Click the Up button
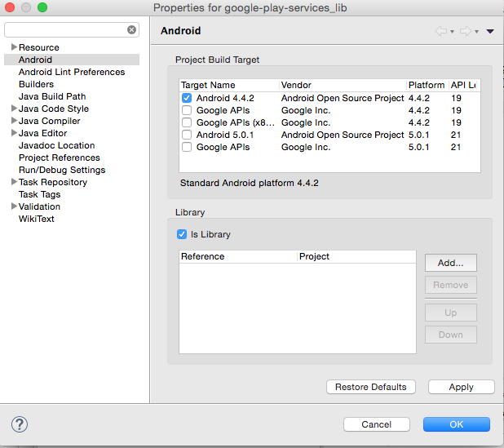 pyautogui.click(x=451, y=313)
